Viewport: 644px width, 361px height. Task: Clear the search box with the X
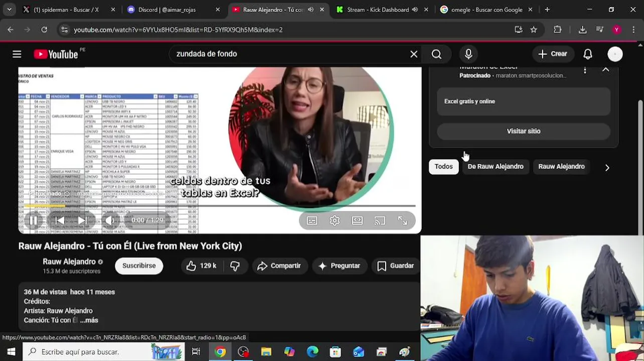point(414,54)
